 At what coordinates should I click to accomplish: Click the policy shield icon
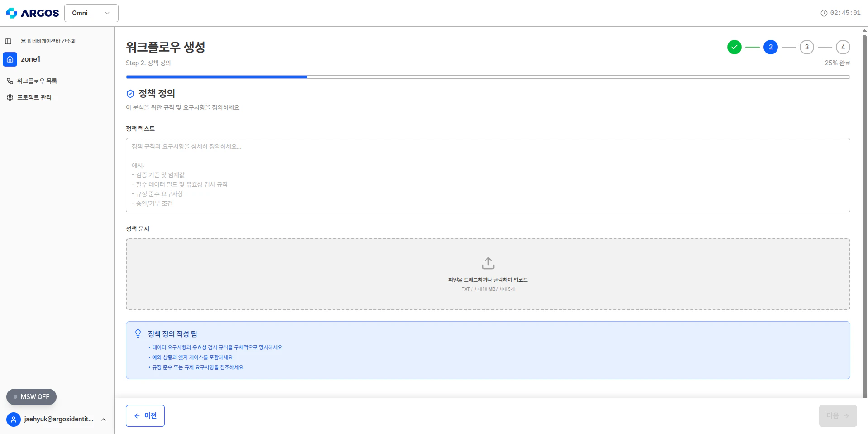pos(130,94)
